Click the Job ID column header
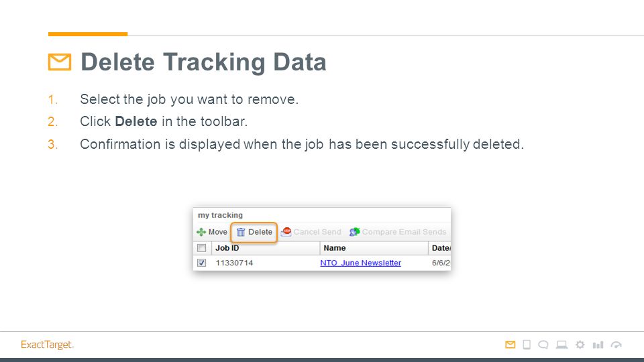The image size is (644, 362). click(227, 248)
